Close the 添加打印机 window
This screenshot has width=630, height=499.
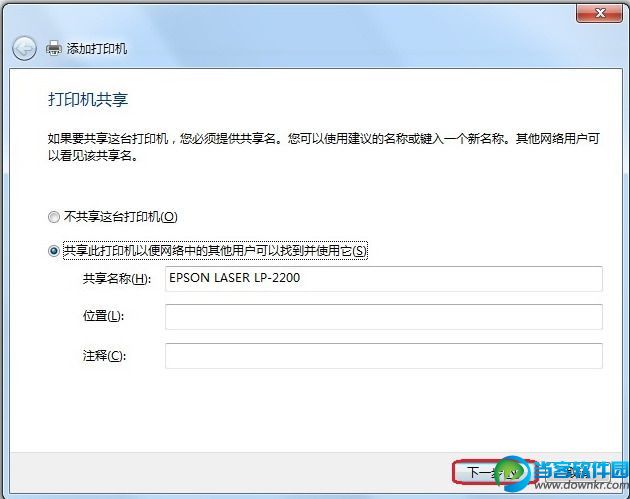pos(599,14)
